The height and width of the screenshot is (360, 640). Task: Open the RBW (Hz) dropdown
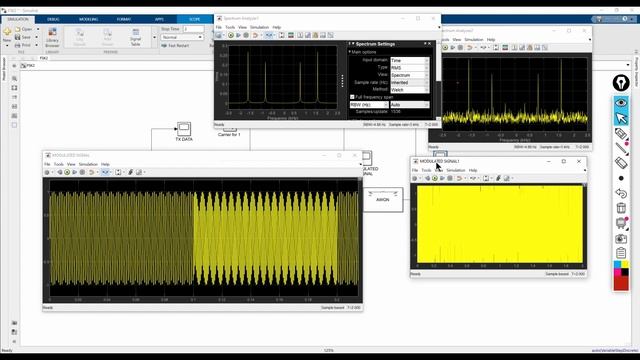click(369, 105)
